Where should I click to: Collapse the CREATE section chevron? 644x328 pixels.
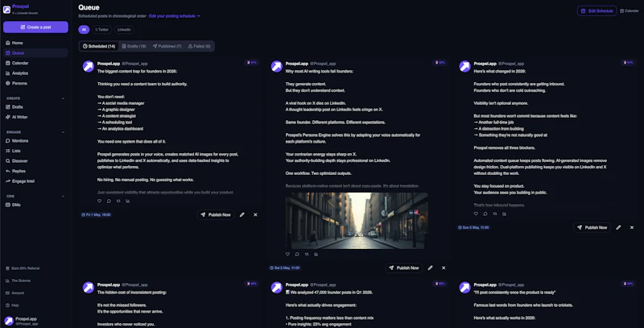point(63,98)
